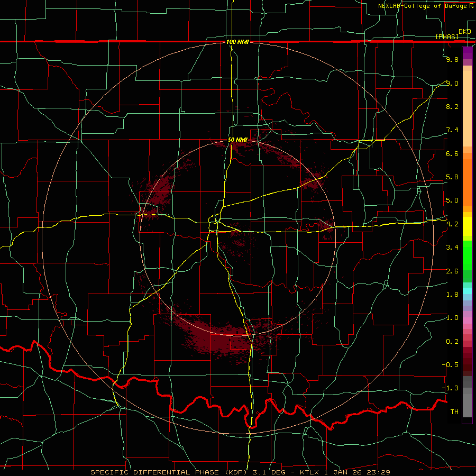The height and width of the screenshot is (476, 476).
Task: Click the 7.4 scale value
Action: pyautogui.click(x=452, y=130)
